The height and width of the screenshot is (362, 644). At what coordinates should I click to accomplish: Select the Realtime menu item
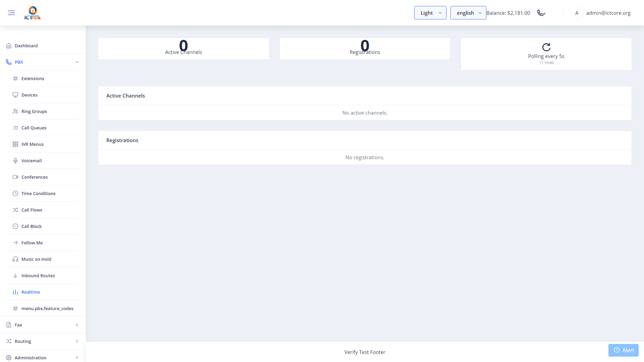coord(43,292)
